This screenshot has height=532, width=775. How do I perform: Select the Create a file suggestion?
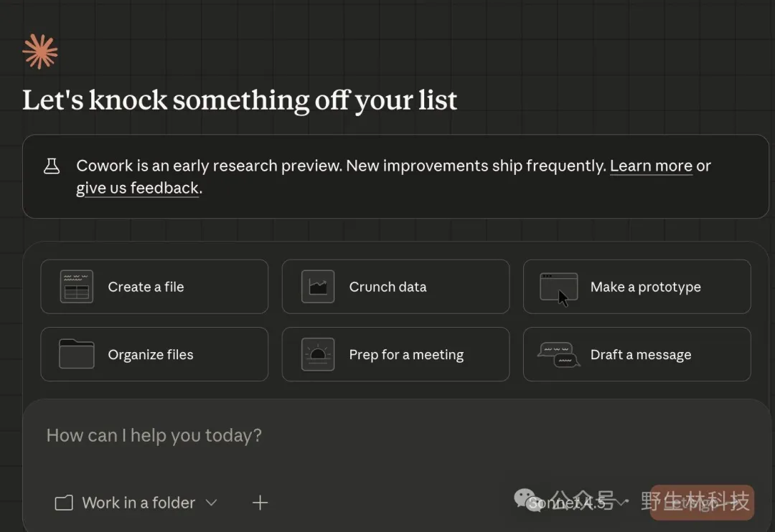[x=154, y=287]
